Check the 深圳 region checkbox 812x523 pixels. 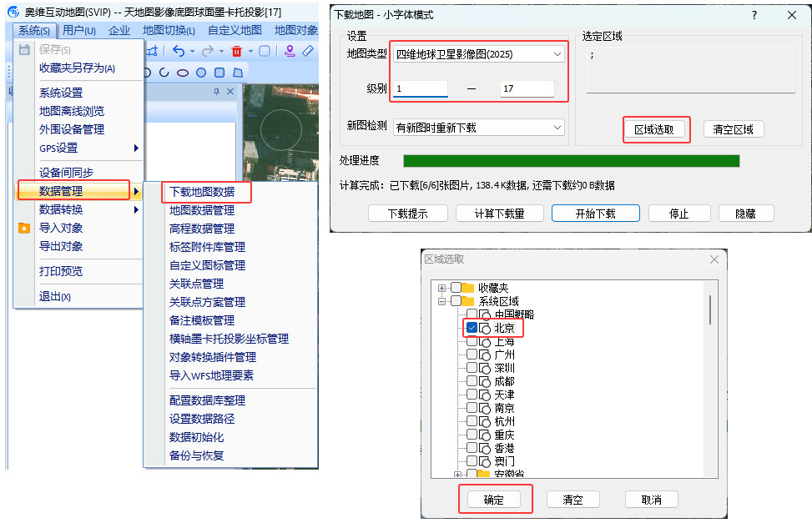point(472,368)
